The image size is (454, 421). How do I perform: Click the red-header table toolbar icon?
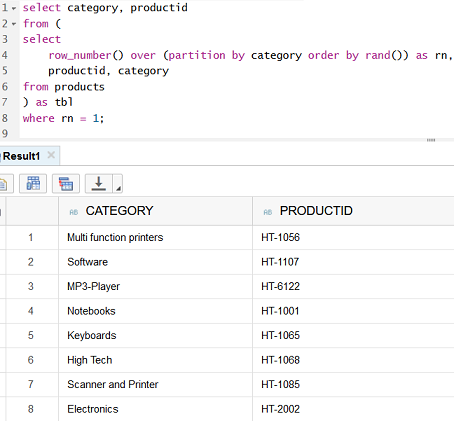(66, 183)
